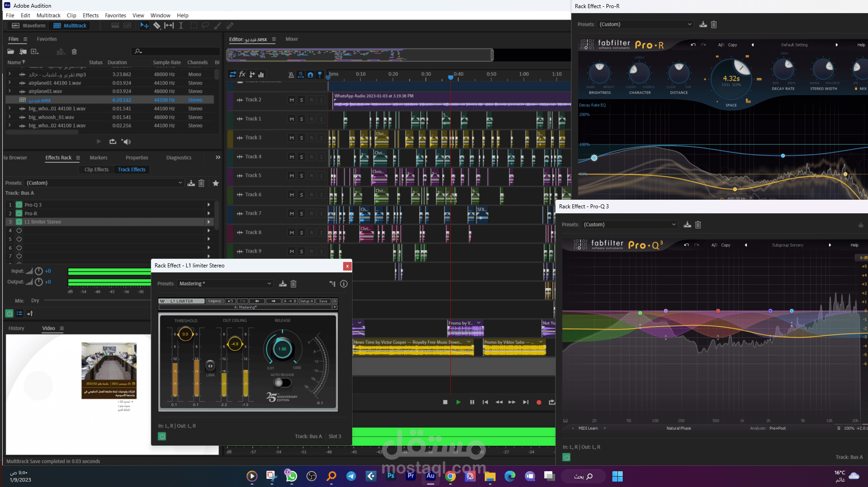Select the Razor tool in toolbar
This screenshot has width=868, height=487.
pos(156,26)
